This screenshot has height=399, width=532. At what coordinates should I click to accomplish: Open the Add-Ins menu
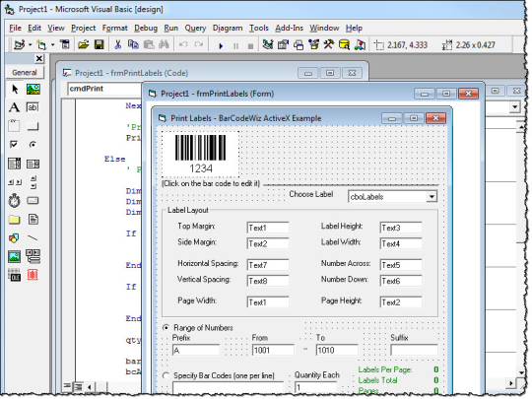[289, 28]
